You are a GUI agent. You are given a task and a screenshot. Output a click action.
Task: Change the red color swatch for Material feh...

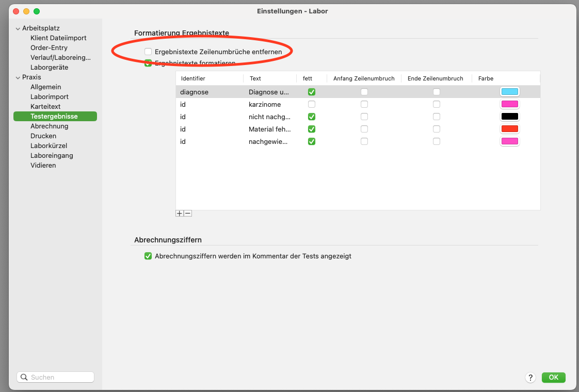509,129
